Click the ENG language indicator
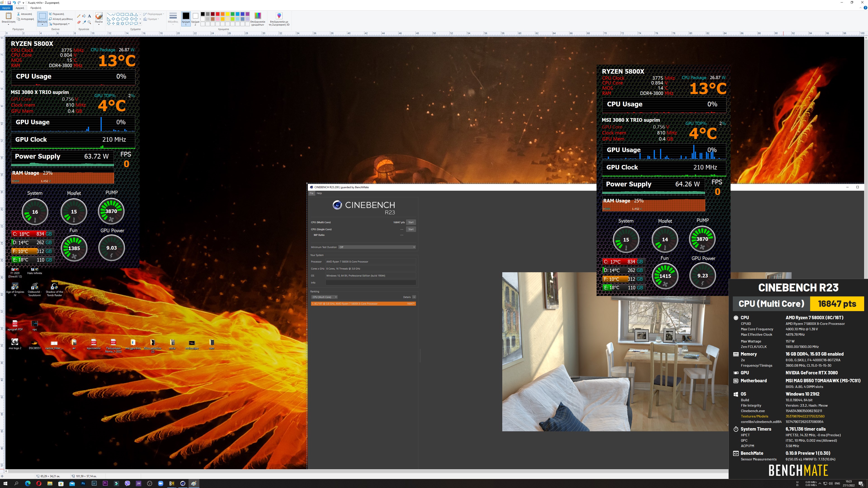 pos(837,484)
